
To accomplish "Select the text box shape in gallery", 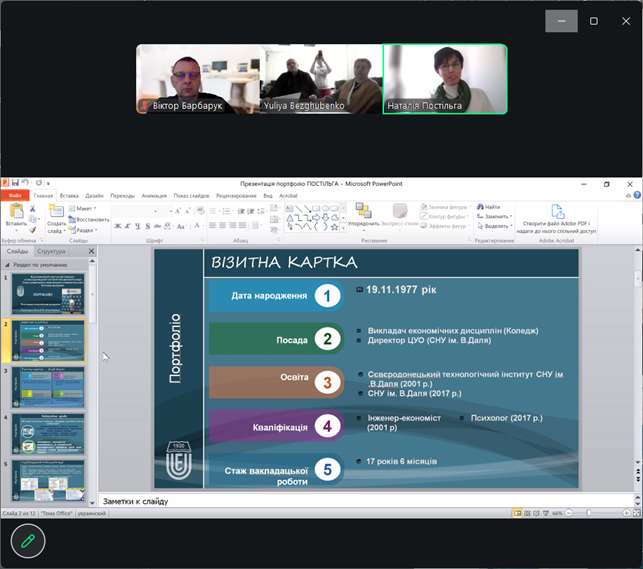I will point(289,208).
